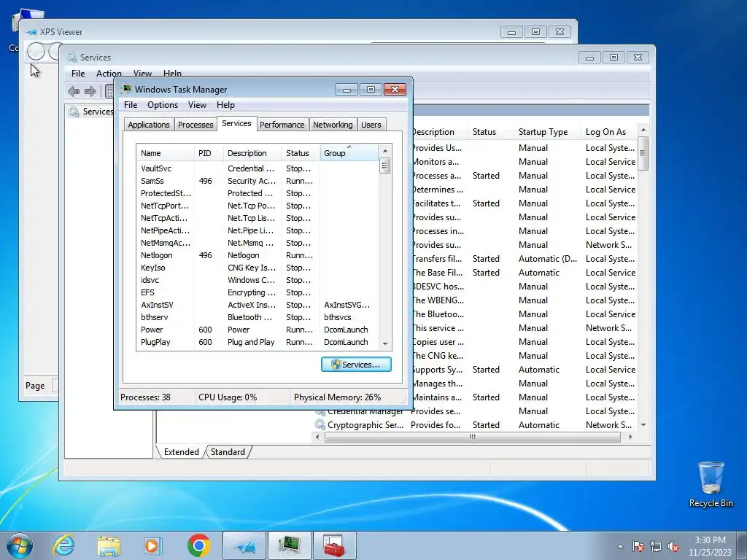
Task: Select bthserv service row
Action: [x=258, y=317]
